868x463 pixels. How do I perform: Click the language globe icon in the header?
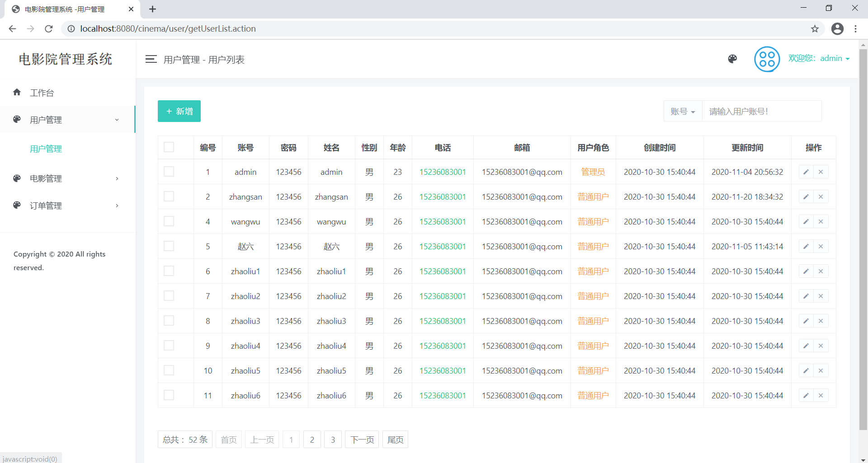point(732,59)
